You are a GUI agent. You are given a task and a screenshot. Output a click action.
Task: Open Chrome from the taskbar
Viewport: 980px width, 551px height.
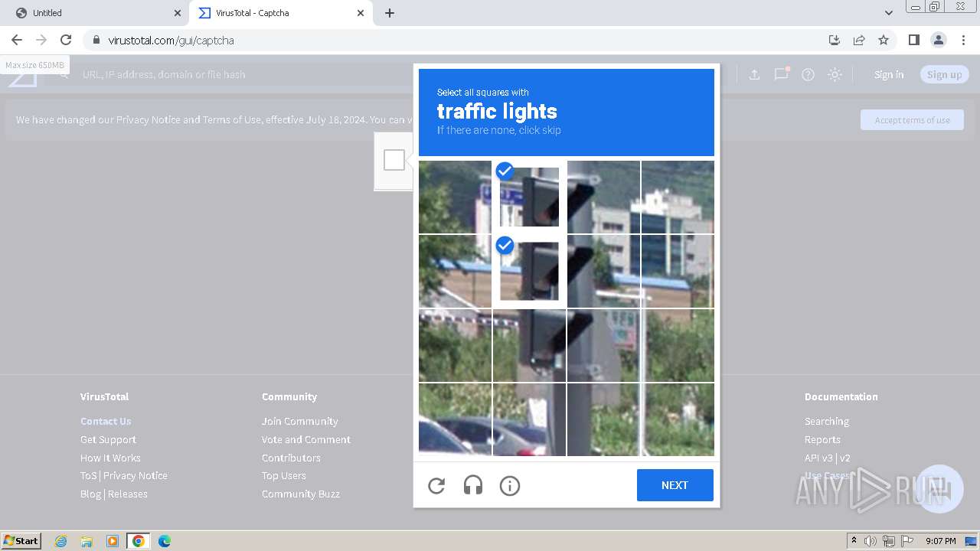pyautogui.click(x=138, y=541)
